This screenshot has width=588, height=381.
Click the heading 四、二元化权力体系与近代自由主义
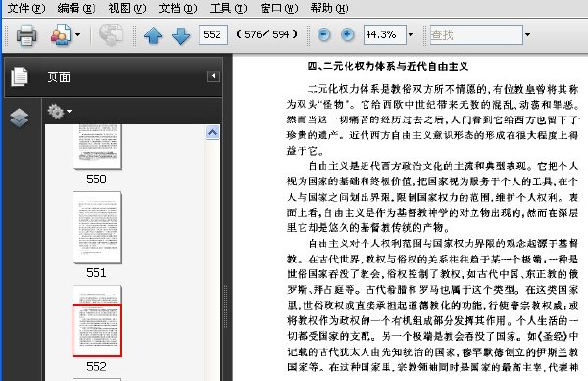tap(388, 67)
